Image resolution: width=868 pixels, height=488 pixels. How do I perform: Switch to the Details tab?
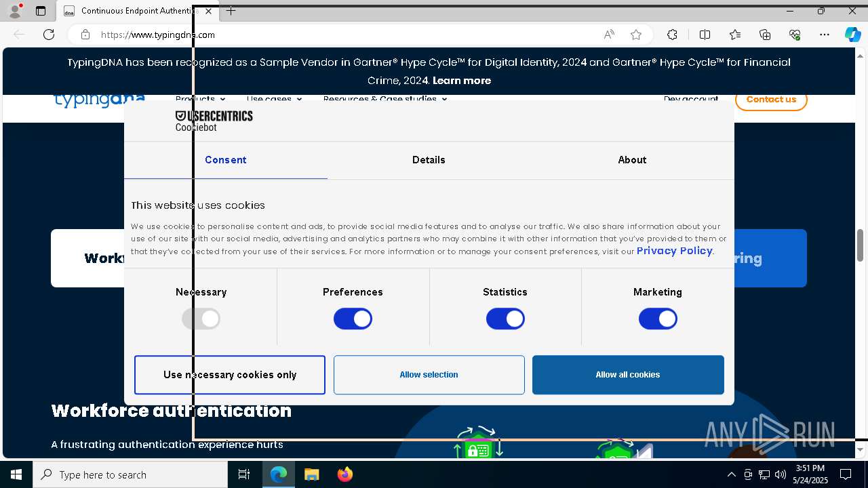point(429,160)
